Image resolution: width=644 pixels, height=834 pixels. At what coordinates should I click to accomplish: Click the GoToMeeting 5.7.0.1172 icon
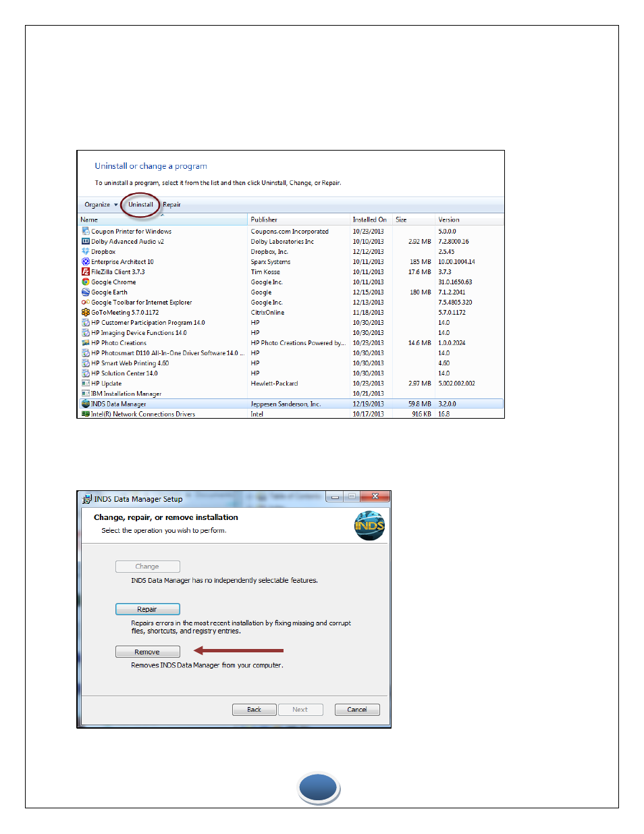coord(86,312)
